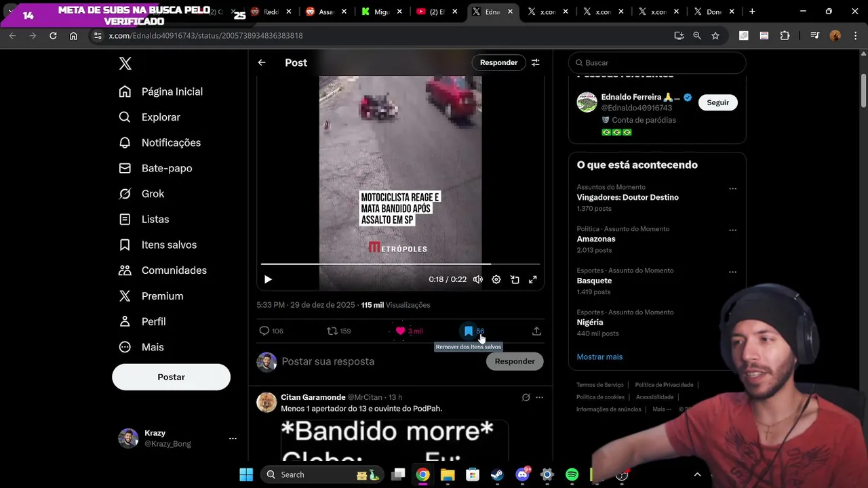Image resolution: width=868 pixels, height=488 pixels.
Task: Open Listas in the sidebar
Action: 144,219
